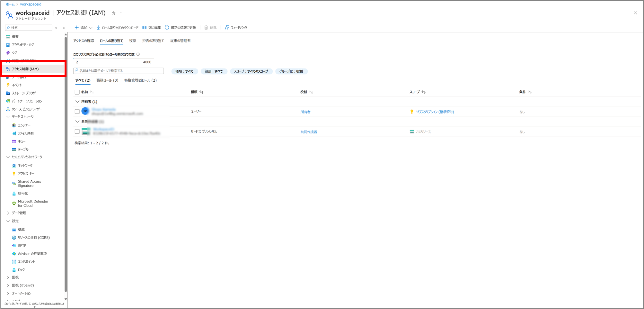This screenshot has width=644, height=309.
Task: Click the 共同作成者 role link
Action: click(x=308, y=132)
